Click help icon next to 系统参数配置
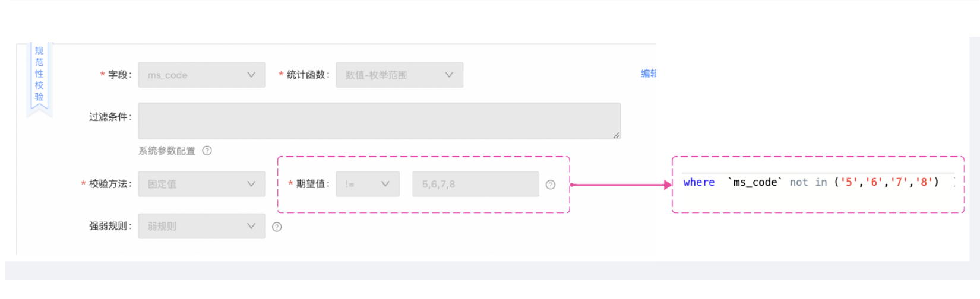Image resolution: width=980 pixels, height=299 pixels. (207, 151)
